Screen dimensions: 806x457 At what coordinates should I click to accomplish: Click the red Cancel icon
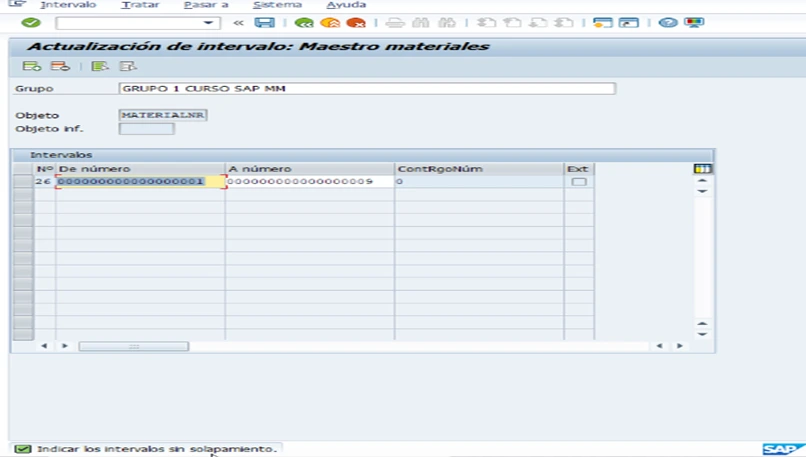pyautogui.click(x=356, y=23)
